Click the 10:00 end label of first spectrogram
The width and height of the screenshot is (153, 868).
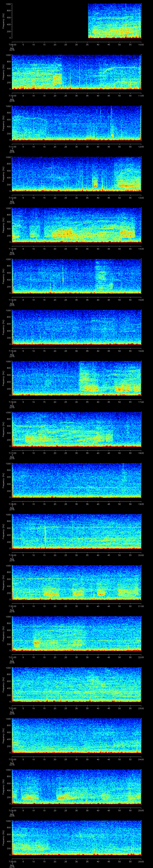point(141,44)
